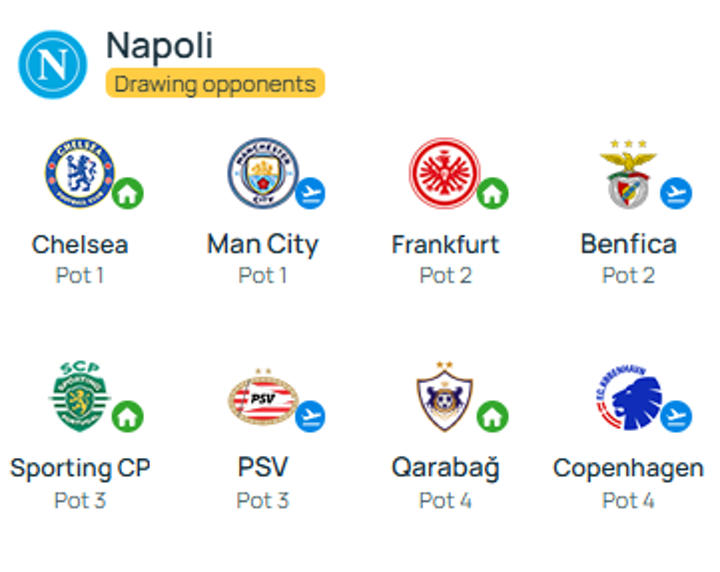Click the away plane badge beside Benfica
This screenshot has height=572, width=720.
[676, 192]
